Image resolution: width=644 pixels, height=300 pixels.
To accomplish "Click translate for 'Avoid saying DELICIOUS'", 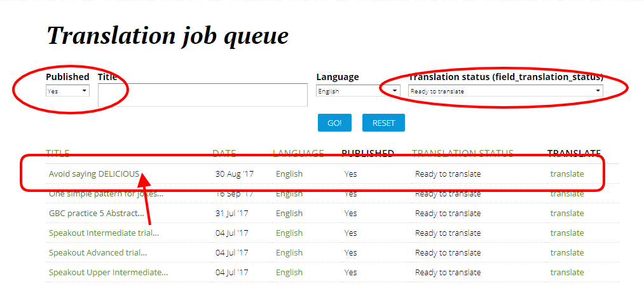I will [566, 174].
